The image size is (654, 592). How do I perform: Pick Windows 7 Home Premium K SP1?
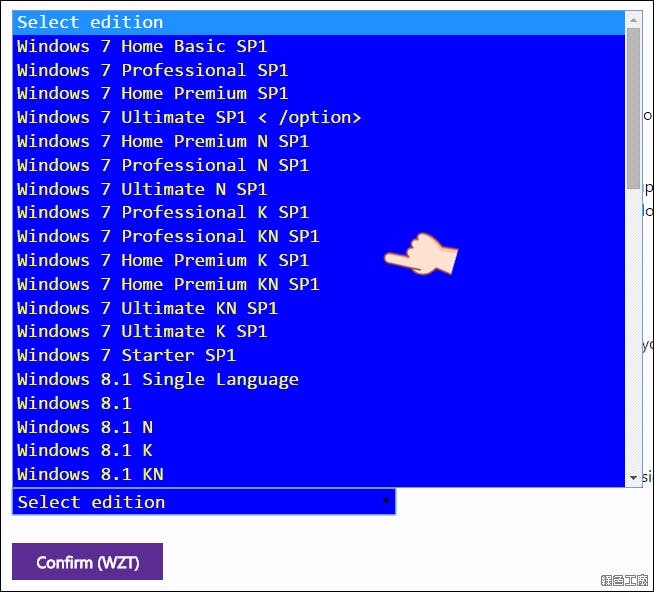point(319,260)
